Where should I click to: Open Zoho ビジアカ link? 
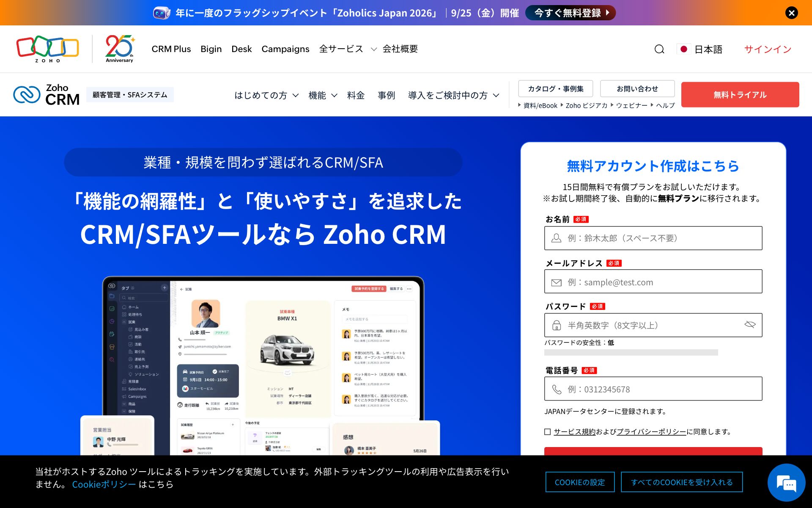(x=586, y=105)
